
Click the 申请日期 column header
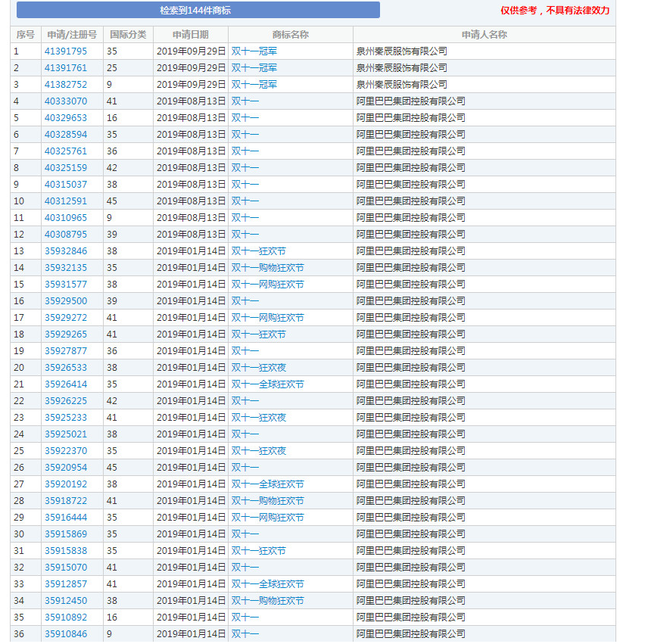191,35
